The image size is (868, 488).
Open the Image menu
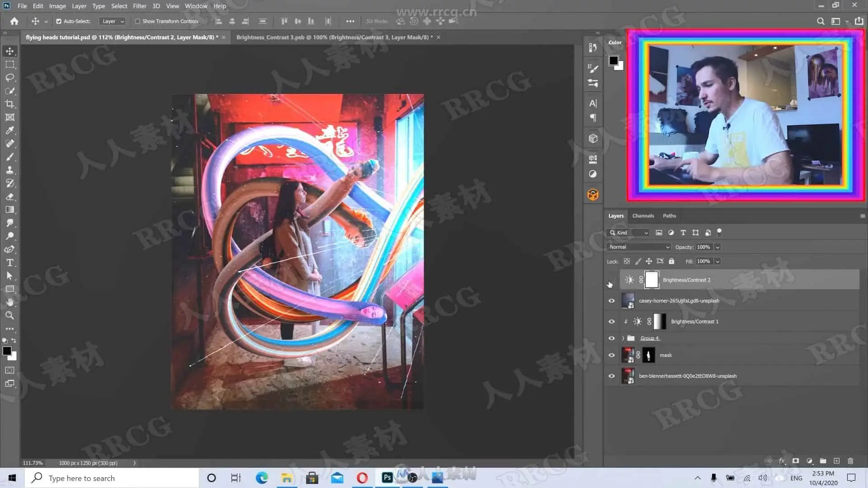(x=57, y=6)
